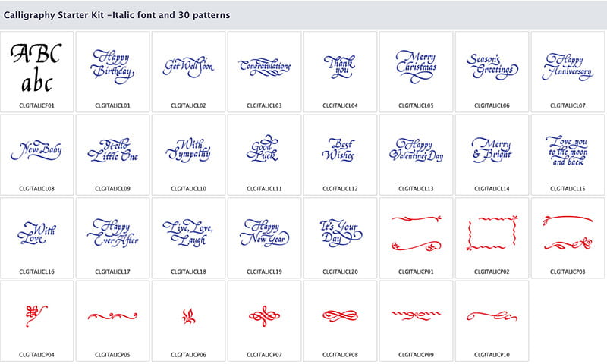This screenshot has height=364, width=607.
Task: Choose the With Sympathy pattern
Action: [188, 150]
